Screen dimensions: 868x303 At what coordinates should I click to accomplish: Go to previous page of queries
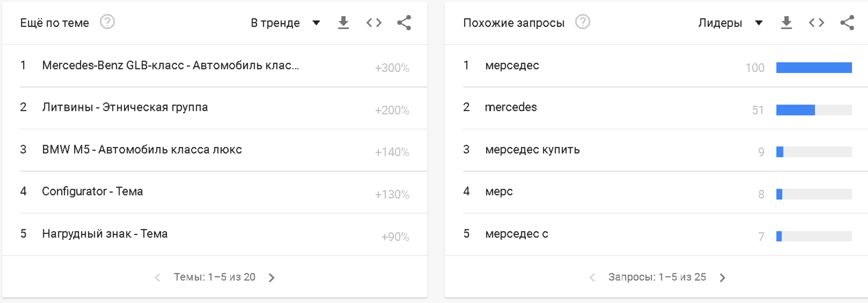592,278
